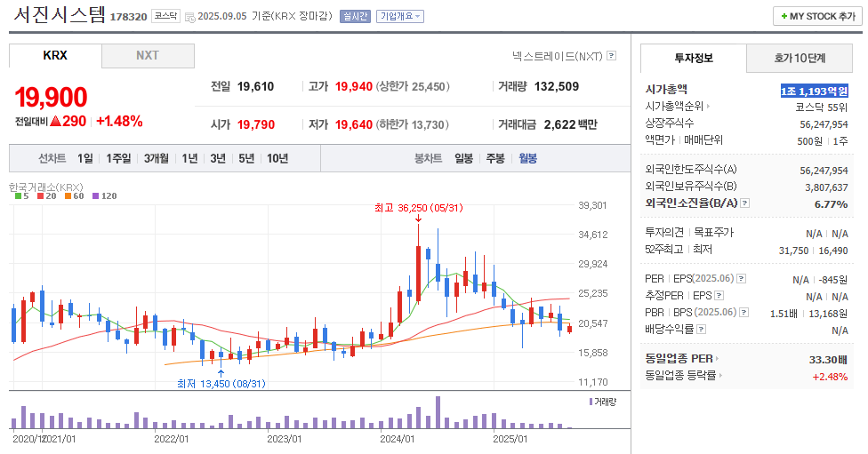Open the 외국인소진율(B/A) help icon
This screenshot has height=454, width=868.
(745, 203)
